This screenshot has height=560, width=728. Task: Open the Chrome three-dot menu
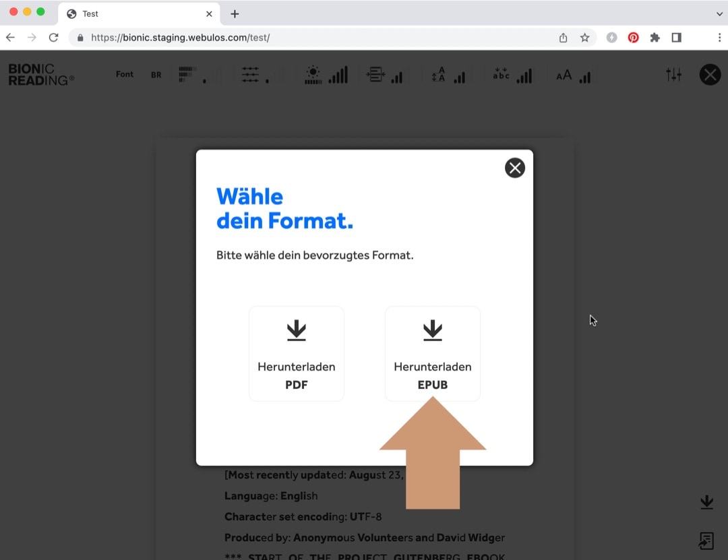719,38
